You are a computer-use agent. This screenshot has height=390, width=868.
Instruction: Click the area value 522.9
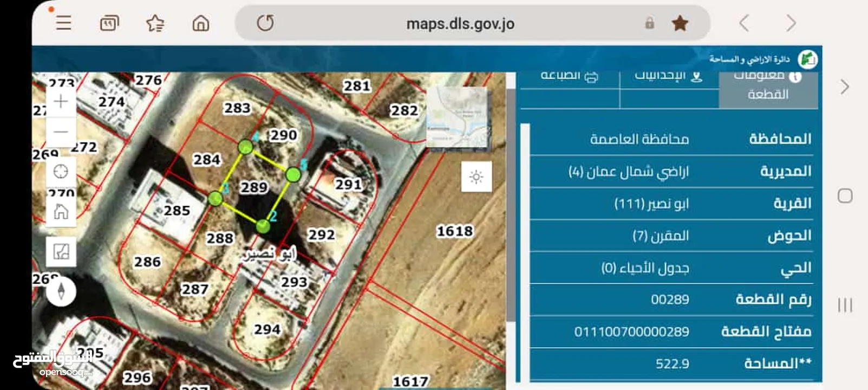pyautogui.click(x=673, y=364)
